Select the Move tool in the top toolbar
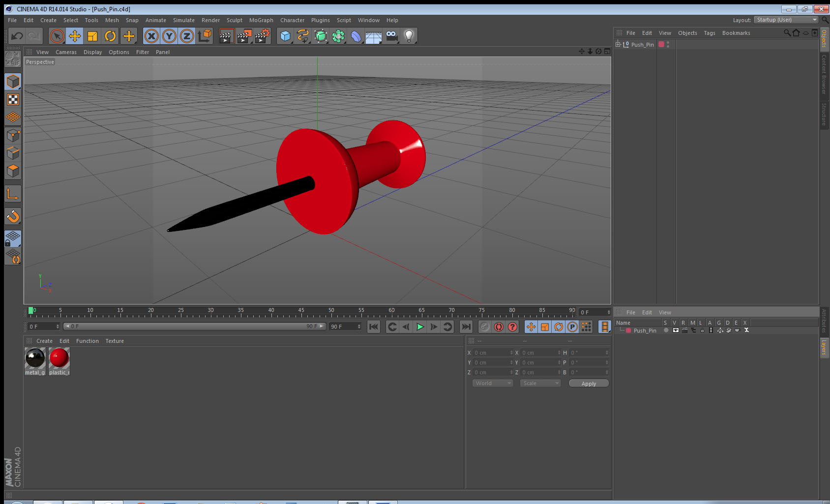830x504 pixels. pos(75,36)
